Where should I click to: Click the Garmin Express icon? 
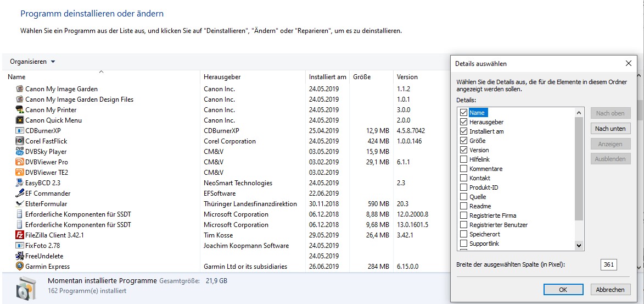(x=19, y=267)
